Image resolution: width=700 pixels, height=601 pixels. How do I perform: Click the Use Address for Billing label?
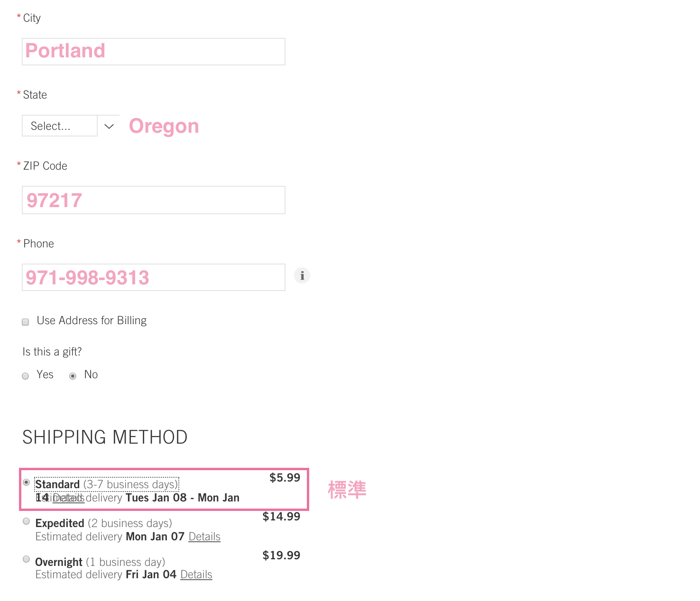tap(92, 320)
